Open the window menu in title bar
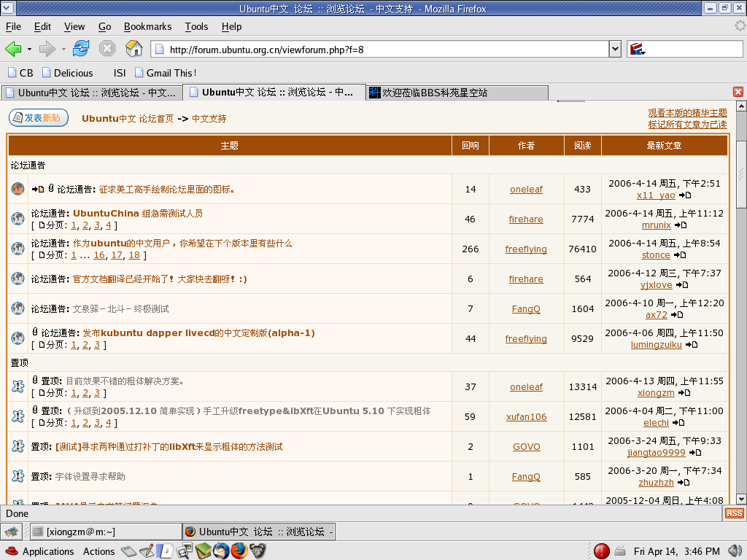Viewport: 747px width, 560px height. [8, 8]
